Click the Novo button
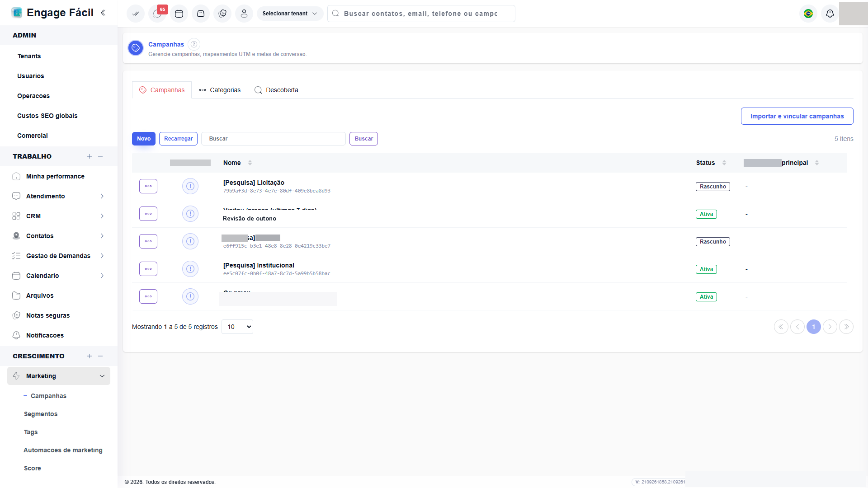The height and width of the screenshot is (488, 868). click(x=144, y=139)
